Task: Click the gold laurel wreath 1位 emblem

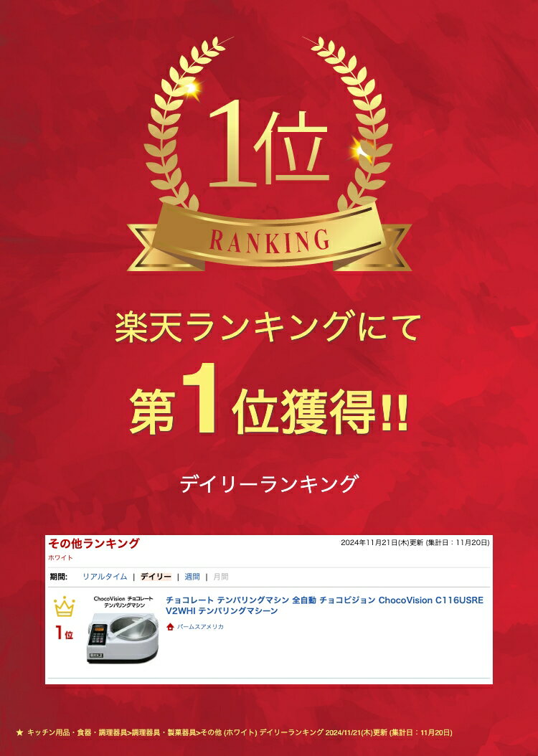Action: pyautogui.click(x=268, y=154)
